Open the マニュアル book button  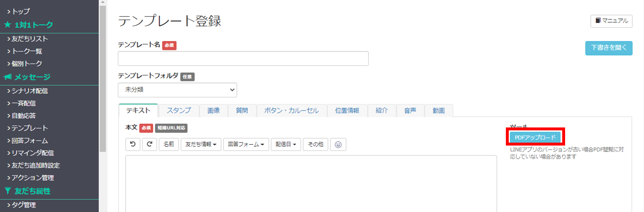[611, 21]
